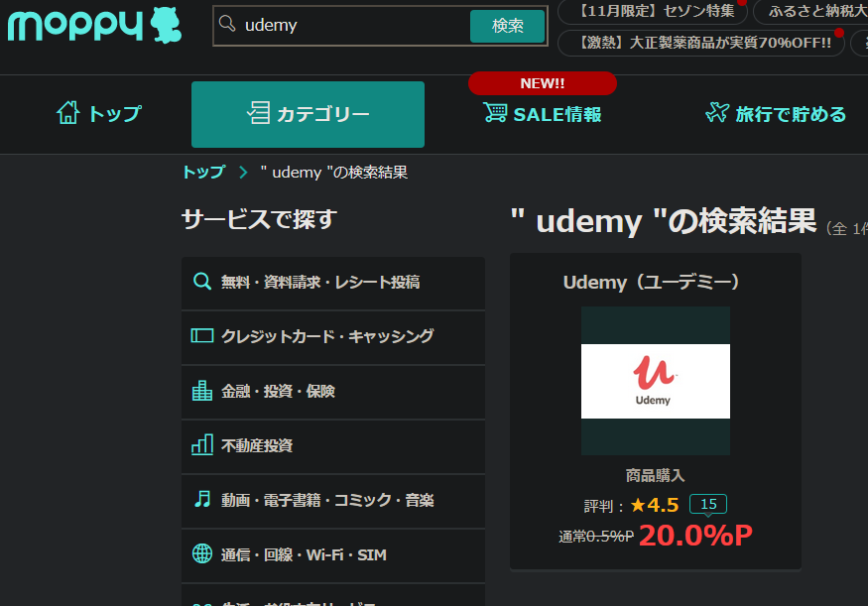Select 無料・資料請求・レシート投稿 category
The width and height of the screenshot is (868, 606).
point(333,283)
